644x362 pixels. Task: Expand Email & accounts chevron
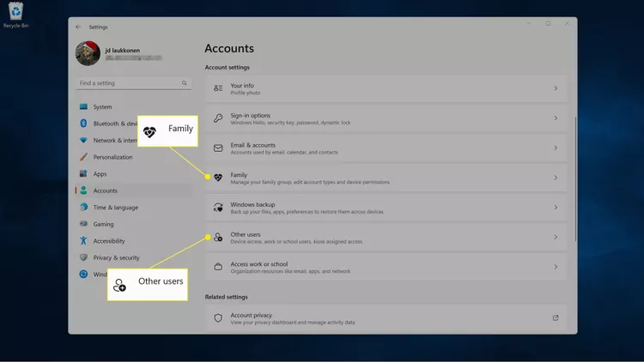point(556,148)
